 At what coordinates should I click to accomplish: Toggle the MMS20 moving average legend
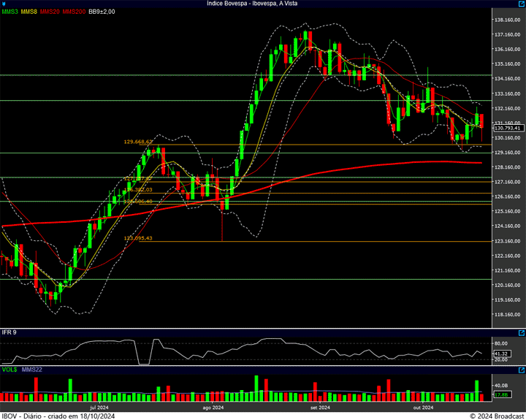[50, 12]
